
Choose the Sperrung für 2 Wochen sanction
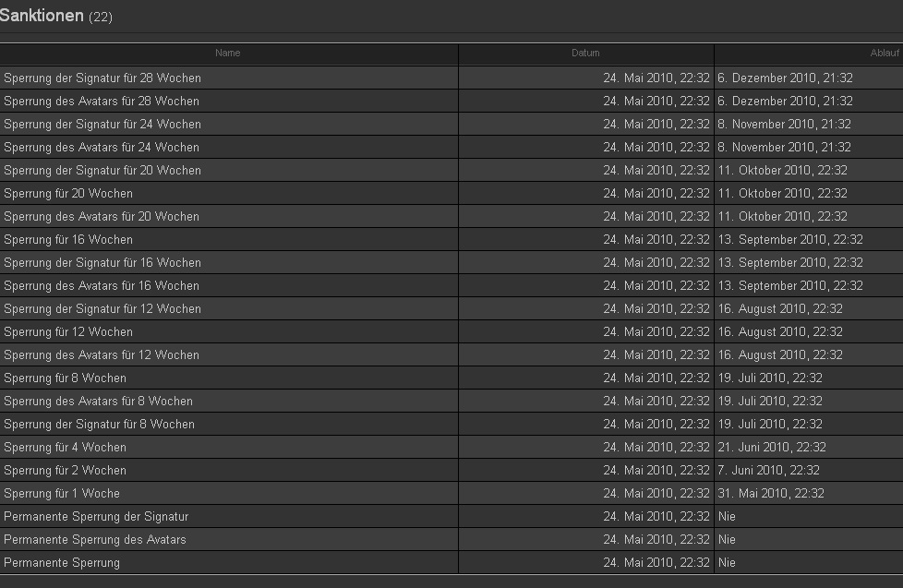pyautogui.click(x=66, y=471)
